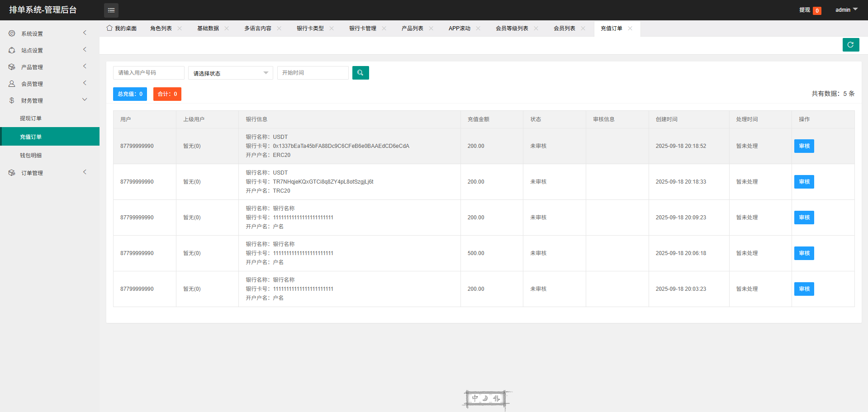This screenshot has height=412, width=868.
Task: Click the member management person icon
Action: (12, 84)
